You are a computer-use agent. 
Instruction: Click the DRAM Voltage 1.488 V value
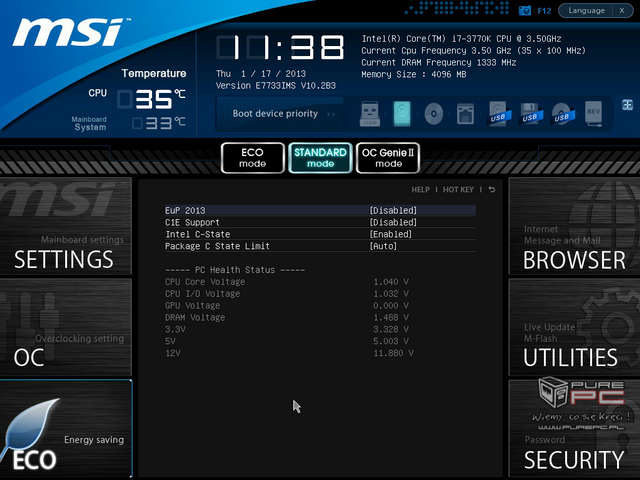click(x=391, y=318)
